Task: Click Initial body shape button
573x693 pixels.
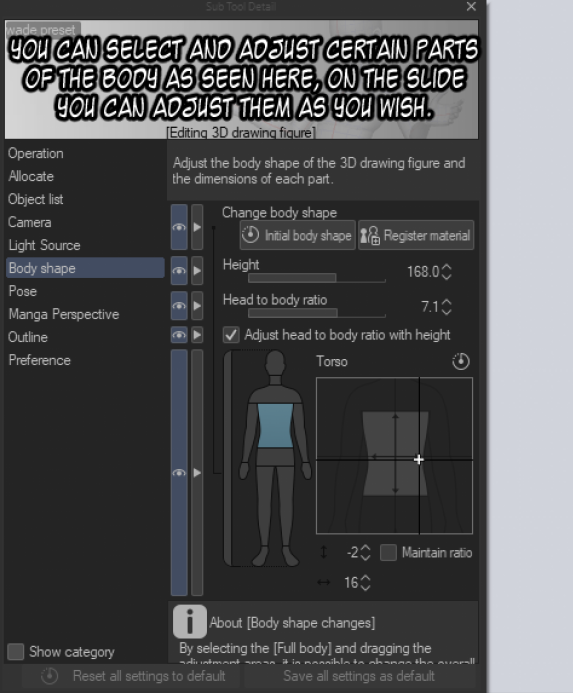Action: (298, 235)
